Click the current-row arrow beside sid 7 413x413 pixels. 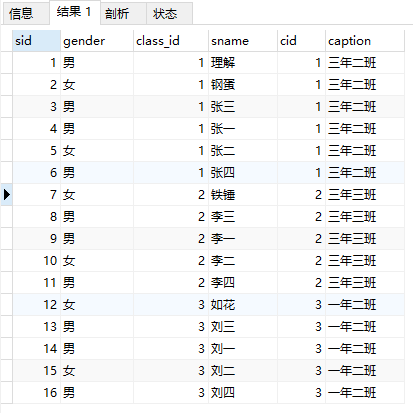click(x=6, y=194)
